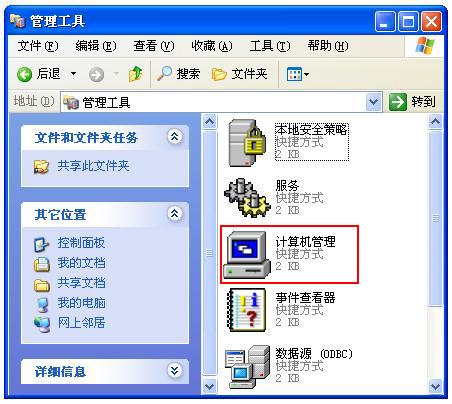Open the back button history dropdown arrow
The width and height of the screenshot is (452, 404).
click(x=73, y=74)
